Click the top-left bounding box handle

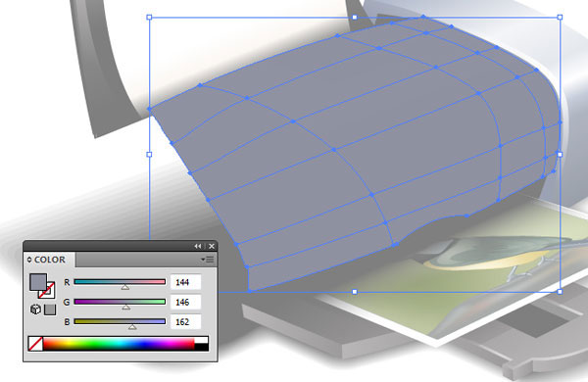point(149,18)
